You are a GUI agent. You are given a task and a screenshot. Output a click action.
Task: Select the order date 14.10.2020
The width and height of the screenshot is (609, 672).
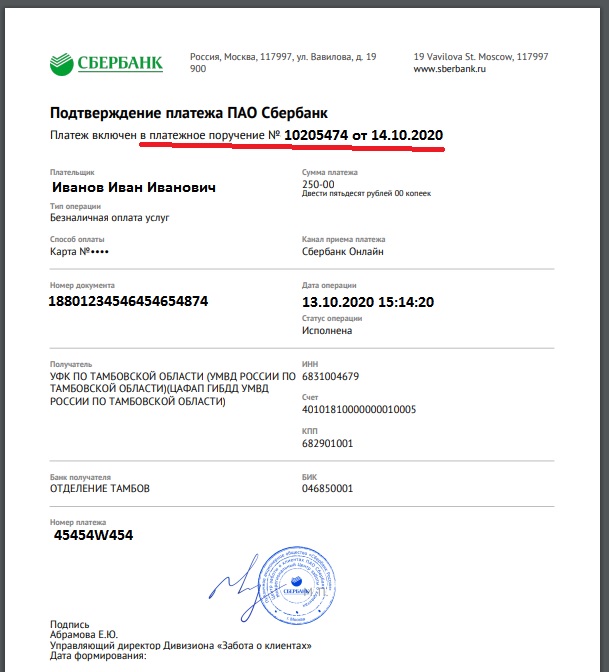[x=407, y=135]
